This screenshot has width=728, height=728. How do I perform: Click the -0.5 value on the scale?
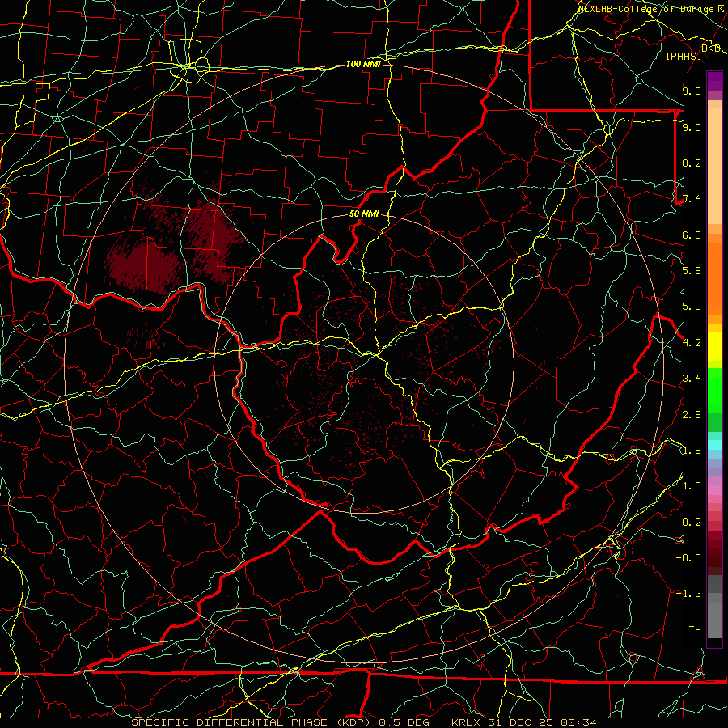[688, 557]
